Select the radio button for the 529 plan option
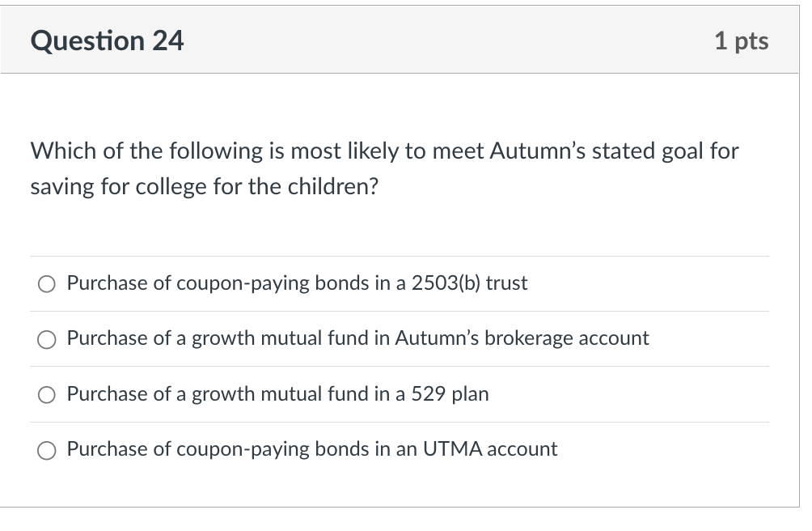 [x=47, y=394]
